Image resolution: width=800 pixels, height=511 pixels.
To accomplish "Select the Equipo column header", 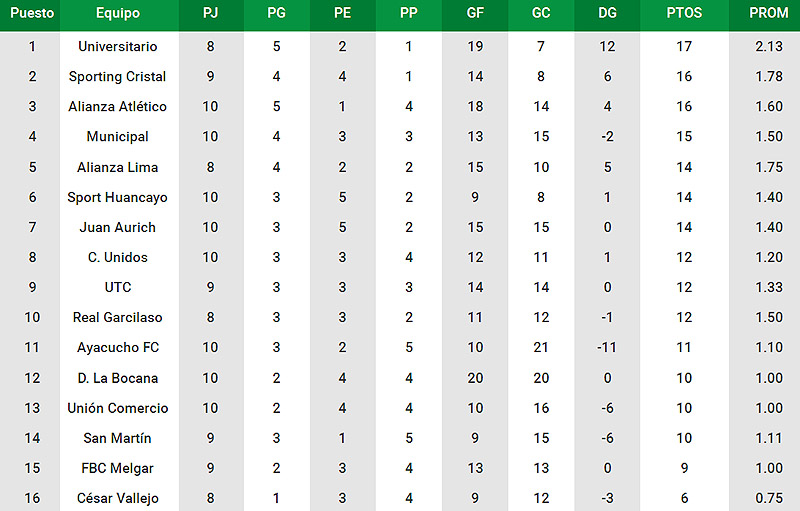I will 118,13.
